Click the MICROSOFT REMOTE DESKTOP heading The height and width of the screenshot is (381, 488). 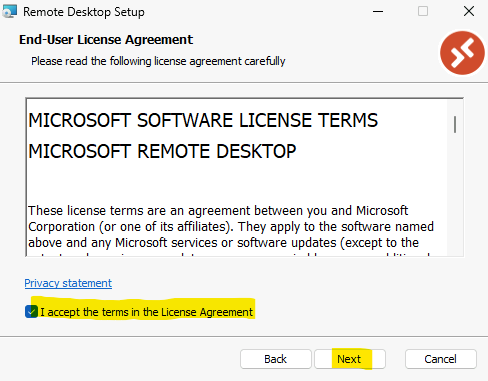(162, 151)
